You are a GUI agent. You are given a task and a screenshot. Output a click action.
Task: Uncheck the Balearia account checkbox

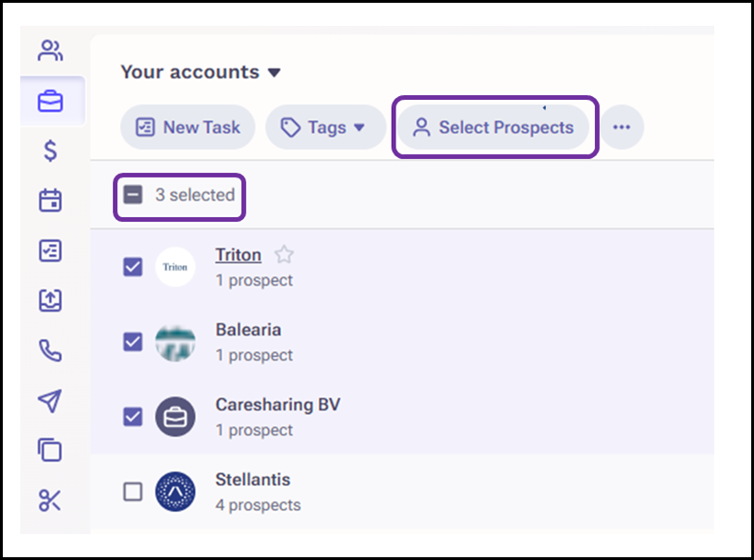(x=133, y=342)
